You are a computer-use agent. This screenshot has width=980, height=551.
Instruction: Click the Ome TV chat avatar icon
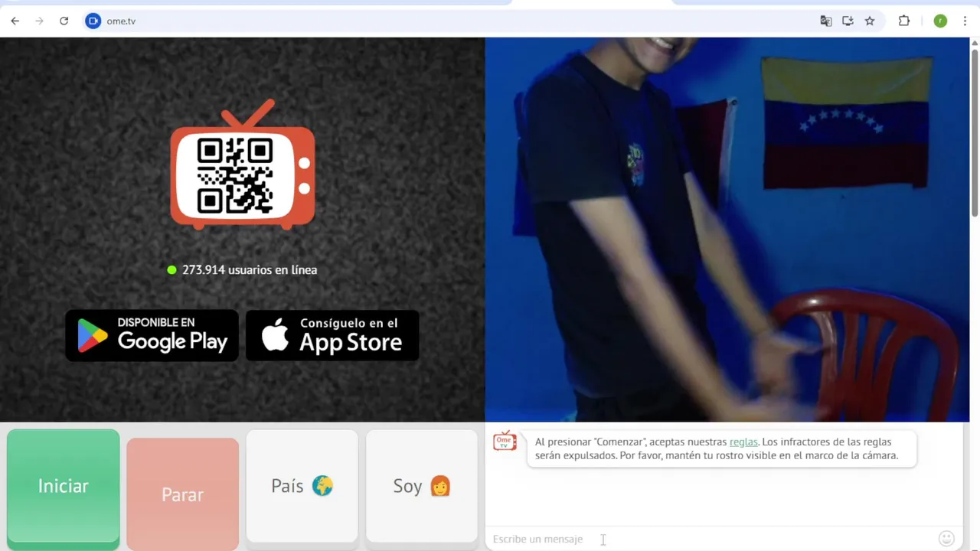pyautogui.click(x=505, y=441)
